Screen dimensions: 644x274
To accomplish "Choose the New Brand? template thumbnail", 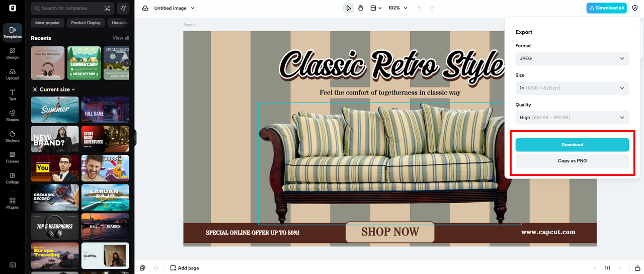I will tap(55, 139).
